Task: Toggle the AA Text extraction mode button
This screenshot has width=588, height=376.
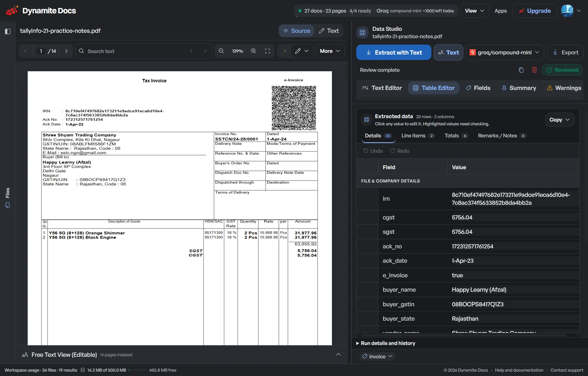Action: 448,53
